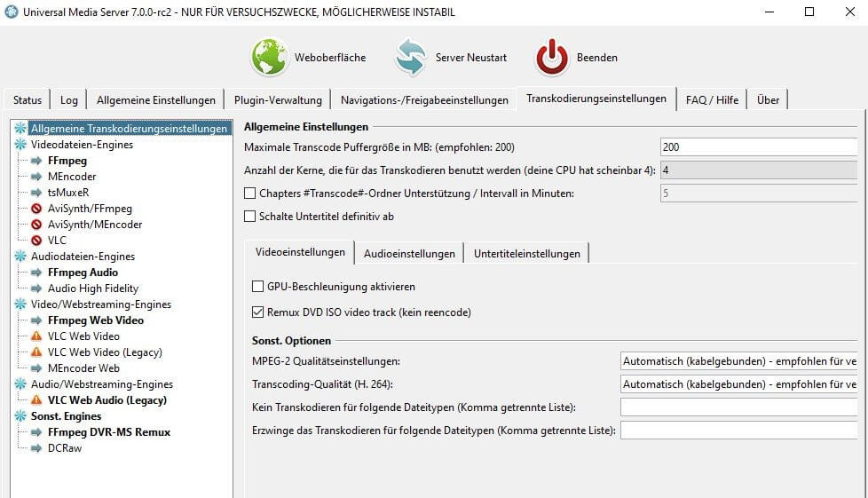Click the Maximale Transcode Puffergröße field
The image size is (868, 498).
pos(760,146)
